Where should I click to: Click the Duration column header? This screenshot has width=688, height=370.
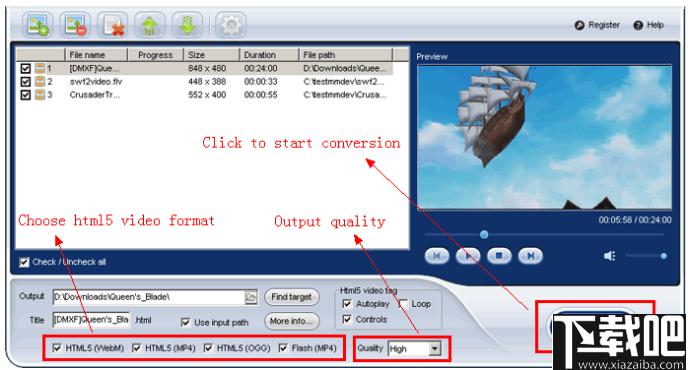(x=269, y=55)
